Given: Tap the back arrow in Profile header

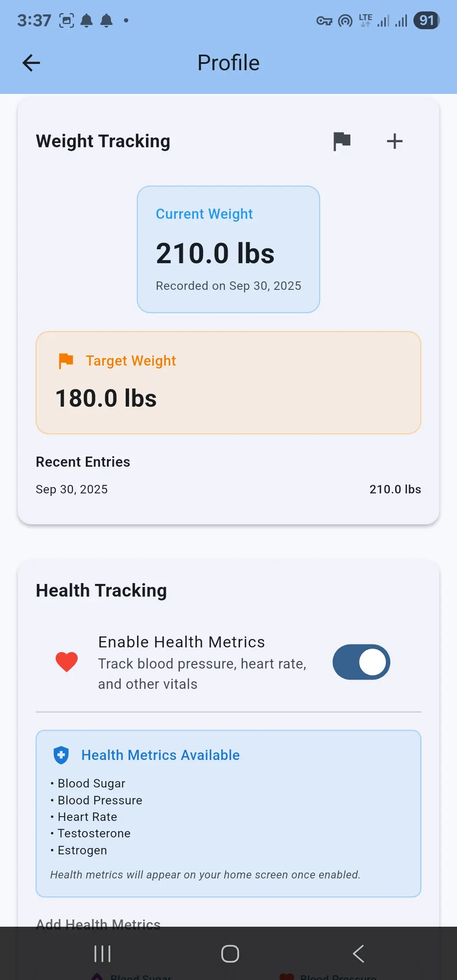Looking at the screenshot, I should (x=31, y=63).
